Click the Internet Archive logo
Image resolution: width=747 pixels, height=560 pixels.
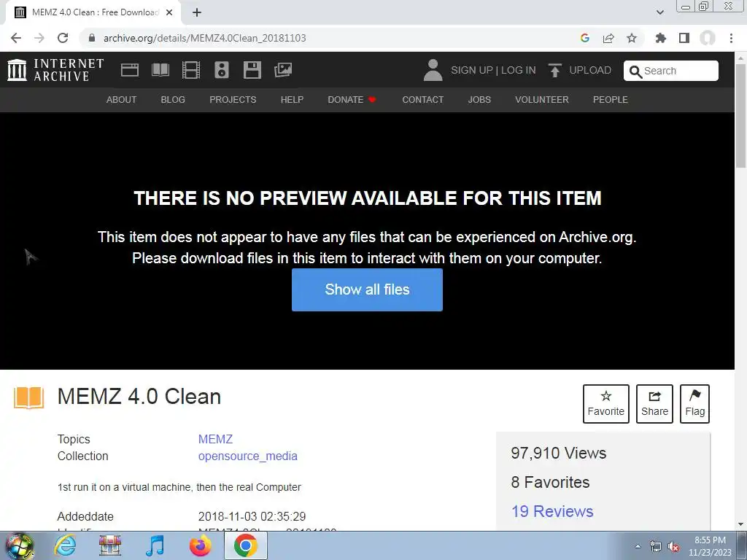[55, 70]
